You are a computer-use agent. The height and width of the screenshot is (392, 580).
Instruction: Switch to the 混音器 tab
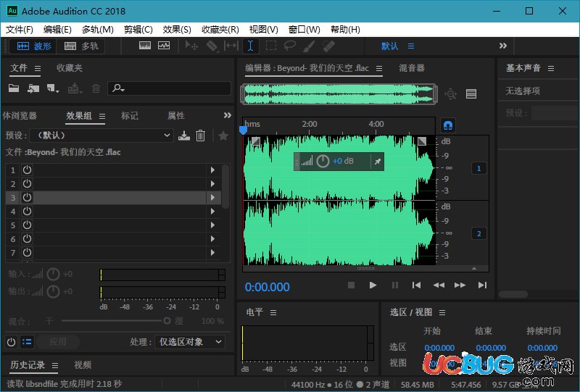coord(411,68)
